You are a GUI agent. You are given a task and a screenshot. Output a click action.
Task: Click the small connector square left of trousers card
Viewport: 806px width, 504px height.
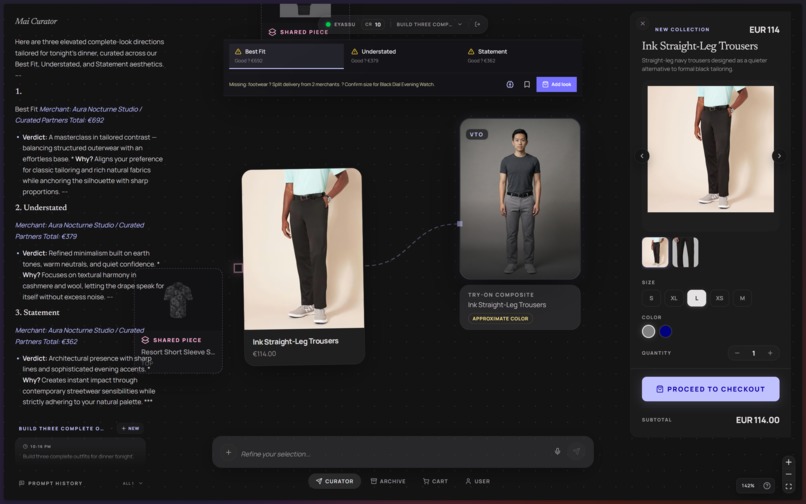point(238,268)
